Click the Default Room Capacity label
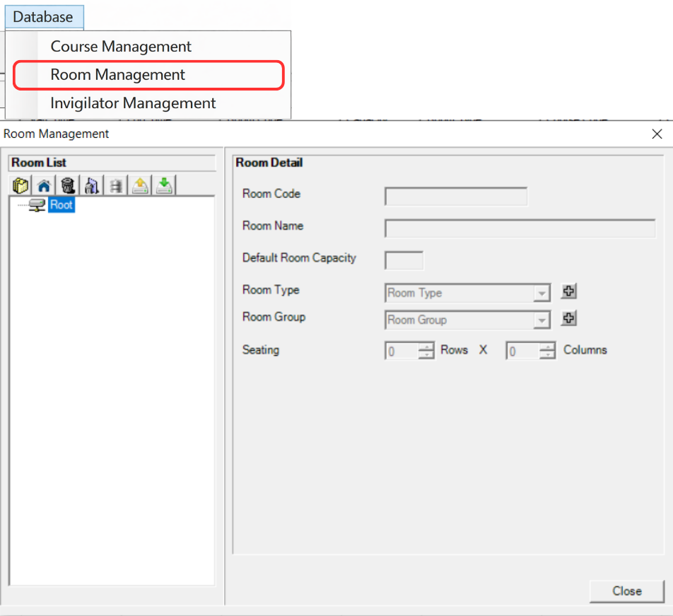673x616 pixels. 299,258
